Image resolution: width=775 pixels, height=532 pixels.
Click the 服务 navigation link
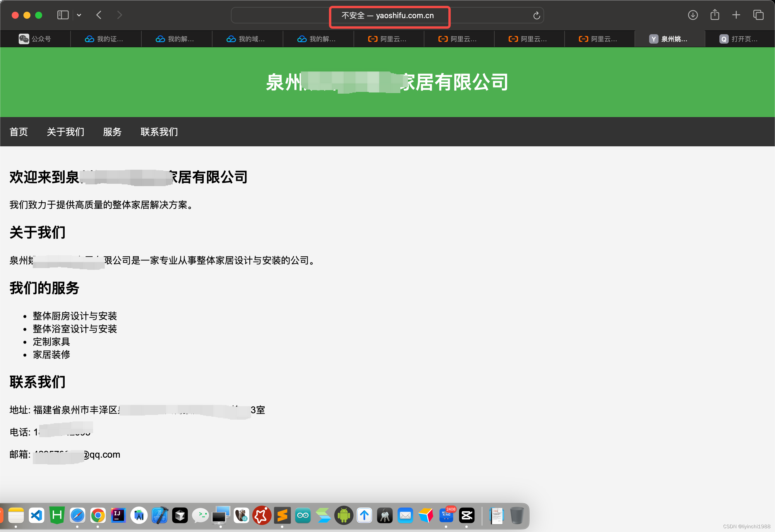click(x=112, y=132)
